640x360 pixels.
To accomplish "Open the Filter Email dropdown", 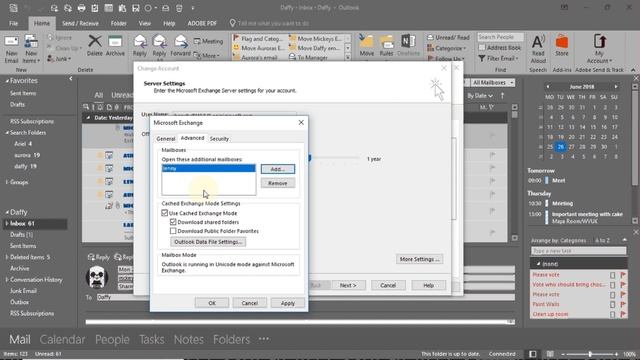I will 498,58.
